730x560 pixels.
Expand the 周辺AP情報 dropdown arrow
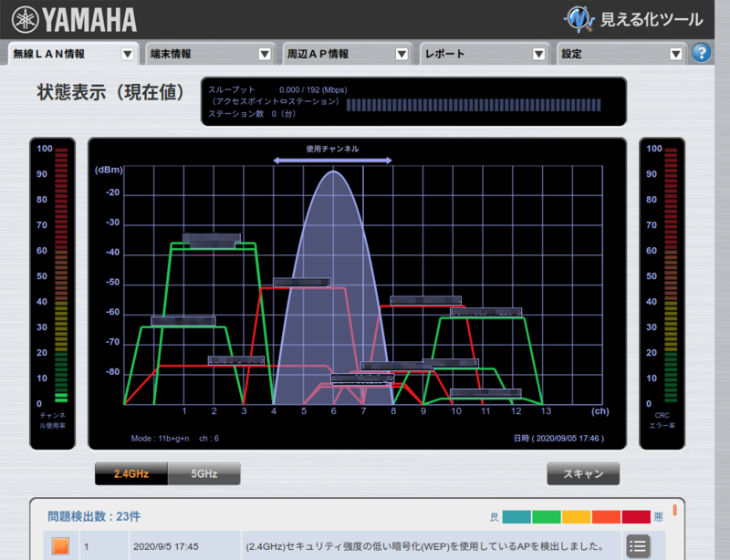[401, 55]
